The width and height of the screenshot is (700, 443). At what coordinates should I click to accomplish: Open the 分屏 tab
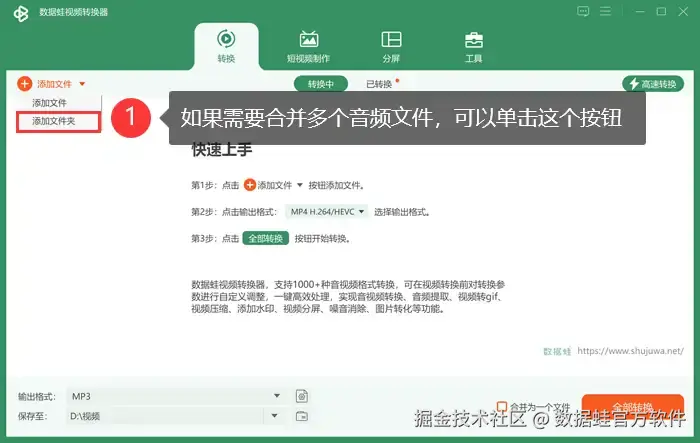click(391, 46)
